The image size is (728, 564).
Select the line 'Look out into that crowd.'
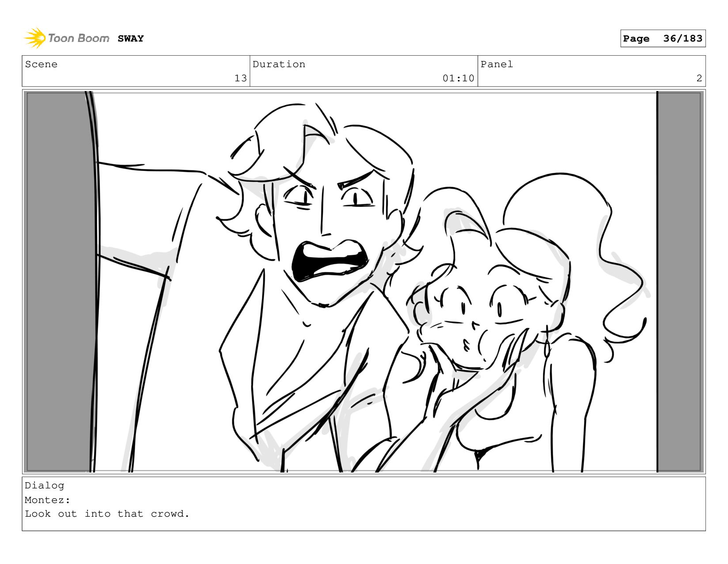pos(107,514)
